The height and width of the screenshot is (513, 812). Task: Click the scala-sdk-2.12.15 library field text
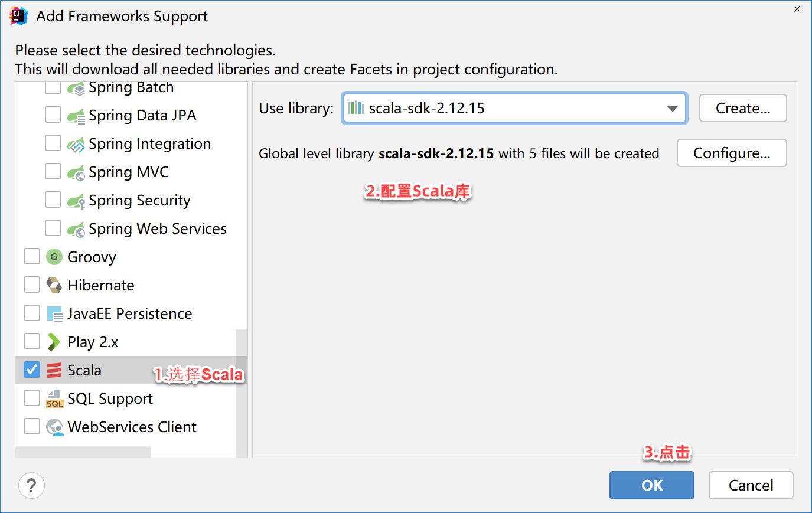coord(427,108)
